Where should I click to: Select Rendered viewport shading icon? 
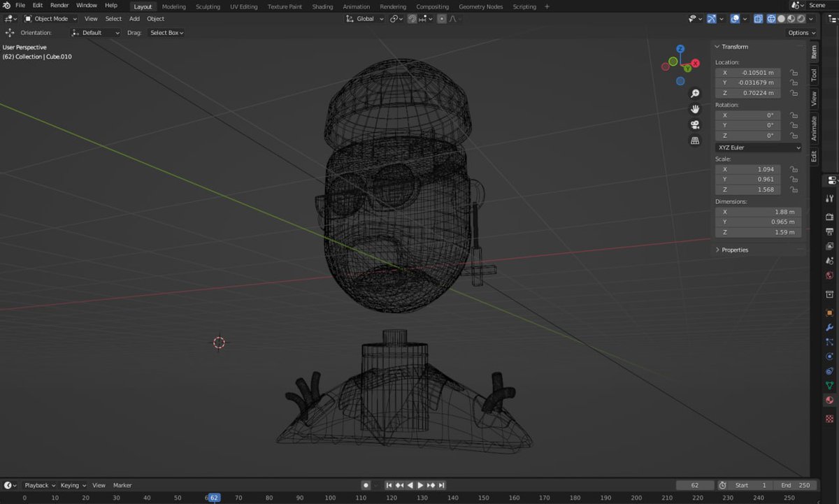pos(801,19)
